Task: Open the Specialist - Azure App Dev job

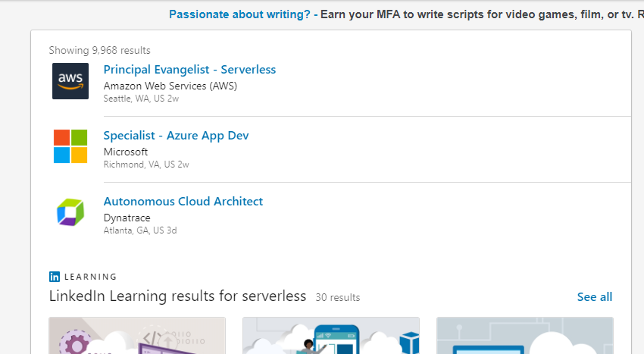Action: tap(176, 136)
